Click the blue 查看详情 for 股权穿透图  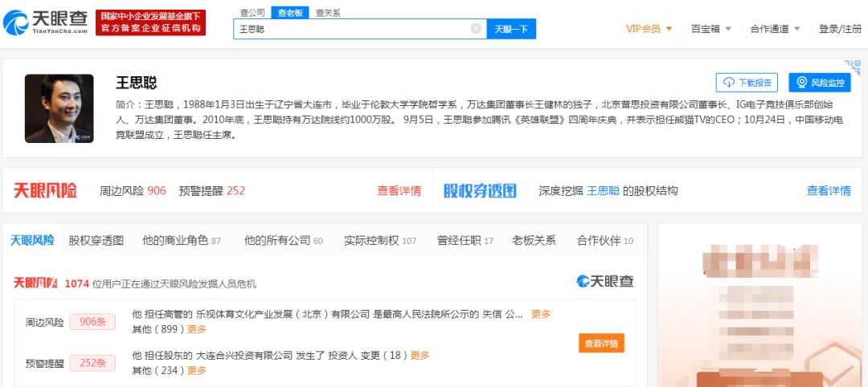[x=829, y=191]
